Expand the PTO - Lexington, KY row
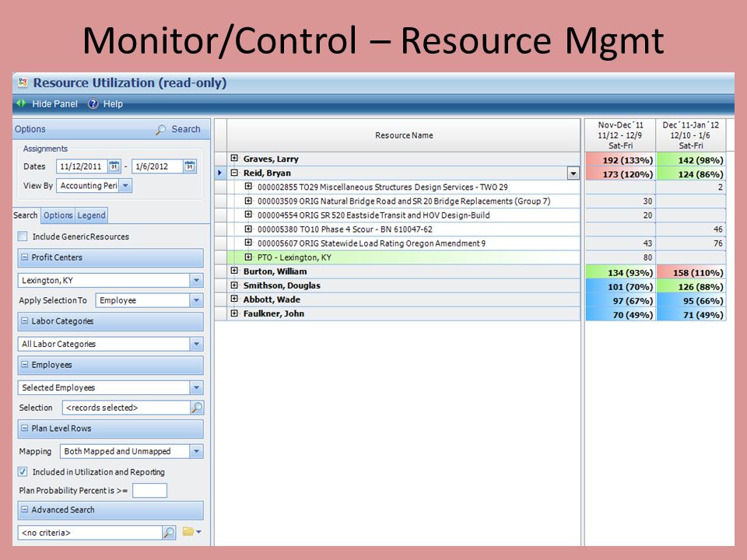 click(x=248, y=257)
